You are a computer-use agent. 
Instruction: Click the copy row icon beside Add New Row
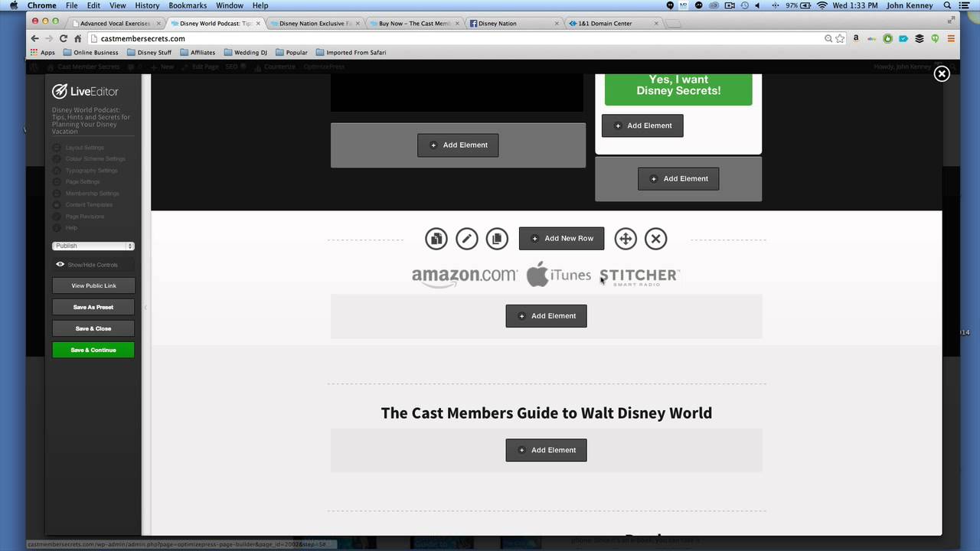point(497,239)
